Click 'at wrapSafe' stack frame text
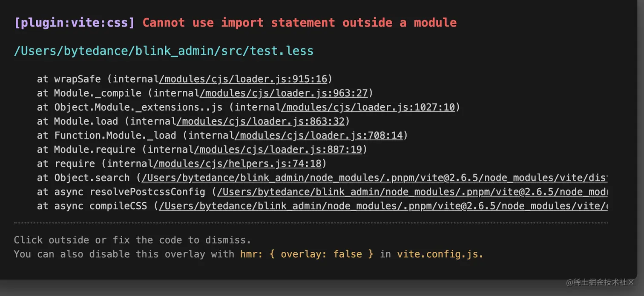 point(69,79)
